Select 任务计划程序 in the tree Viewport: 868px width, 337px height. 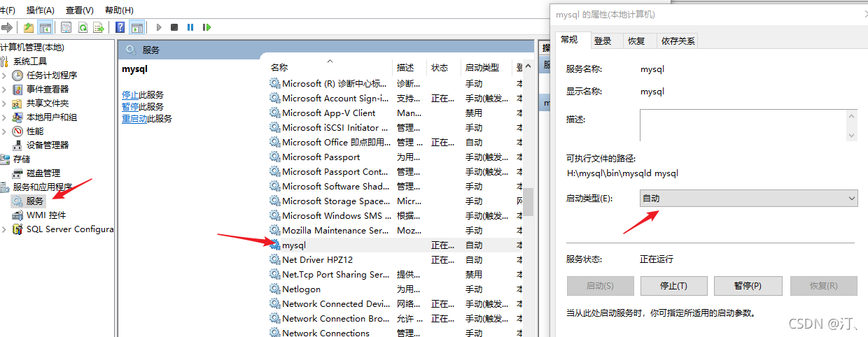(52, 75)
